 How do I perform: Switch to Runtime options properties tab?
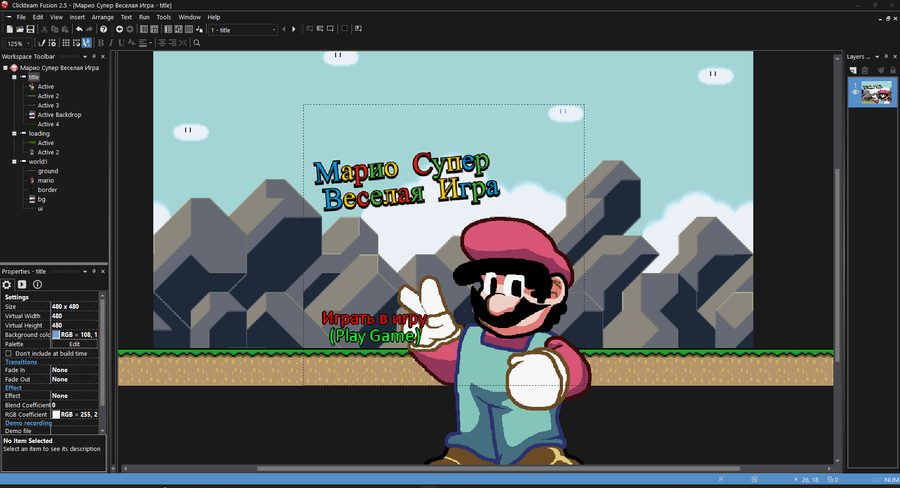tap(22, 284)
